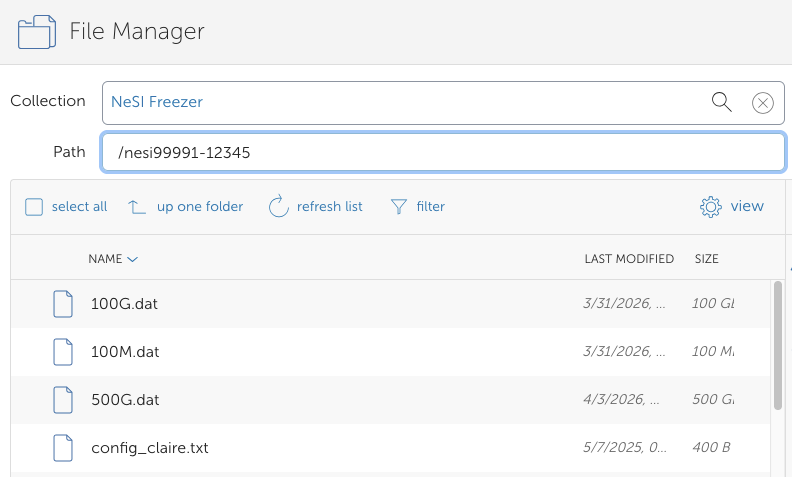Click the 100G.dat file icon
This screenshot has height=477, width=792.
pyautogui.click(x=63, y=304)
